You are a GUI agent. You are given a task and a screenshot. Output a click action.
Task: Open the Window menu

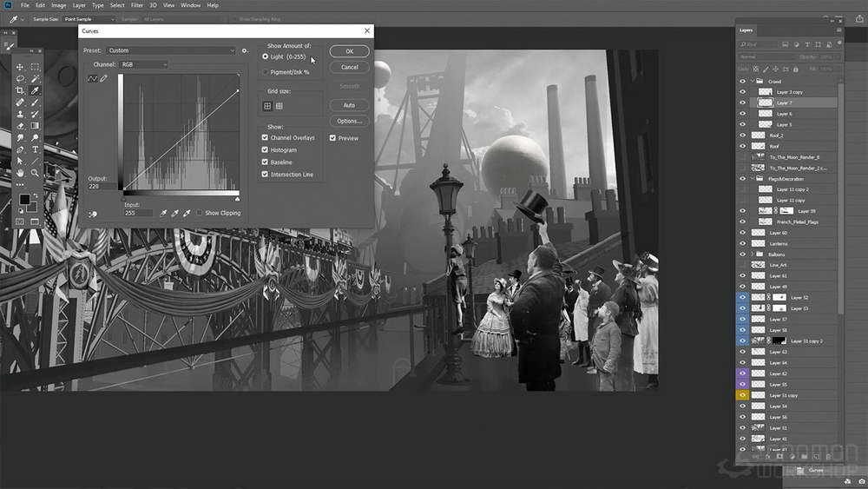point(190,5)
